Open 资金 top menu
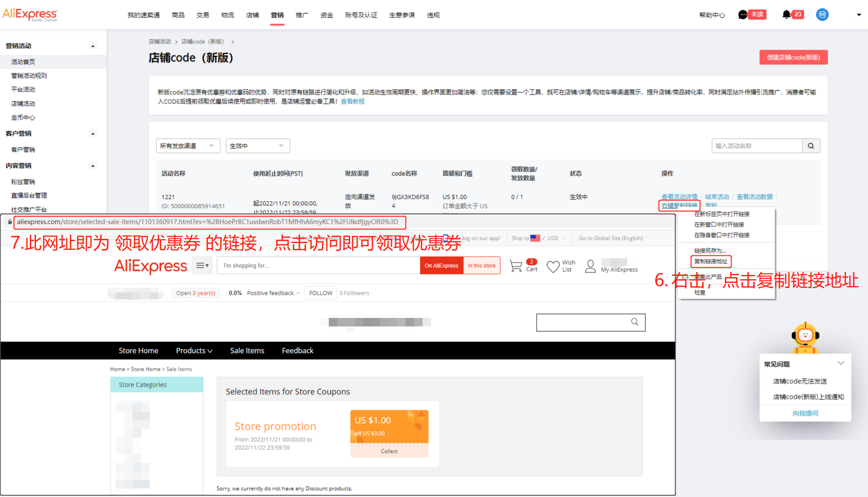 coord(326,15)
